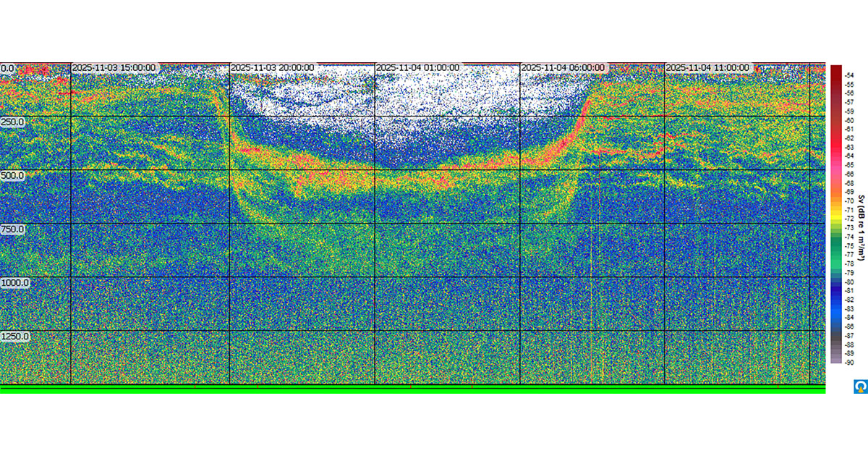Select the 2025-11-03 20:00:00 time marker
Image resolution: width=868 pixels, height=456 pixels.
272,68
